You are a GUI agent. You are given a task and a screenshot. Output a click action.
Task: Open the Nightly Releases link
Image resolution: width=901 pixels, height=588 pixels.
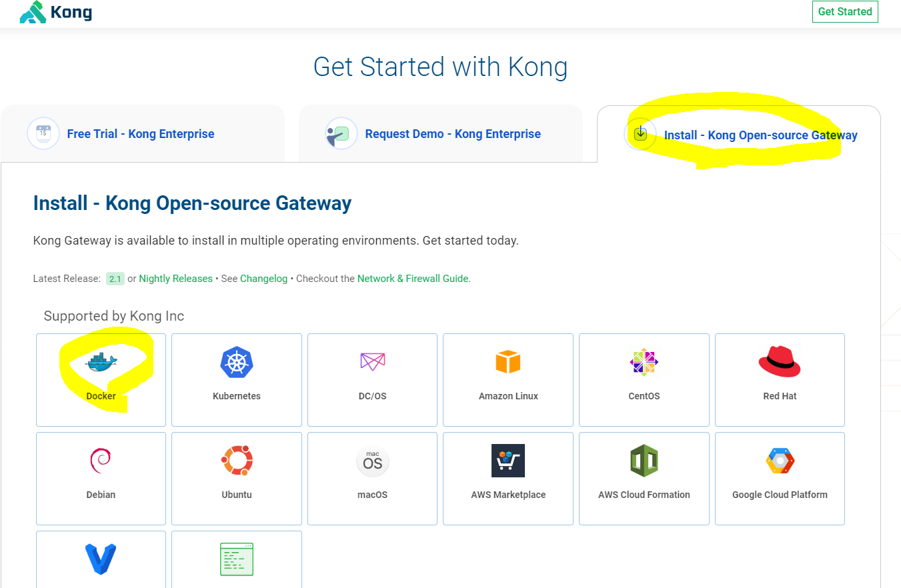pyautogui.click(x=176, y=279)
